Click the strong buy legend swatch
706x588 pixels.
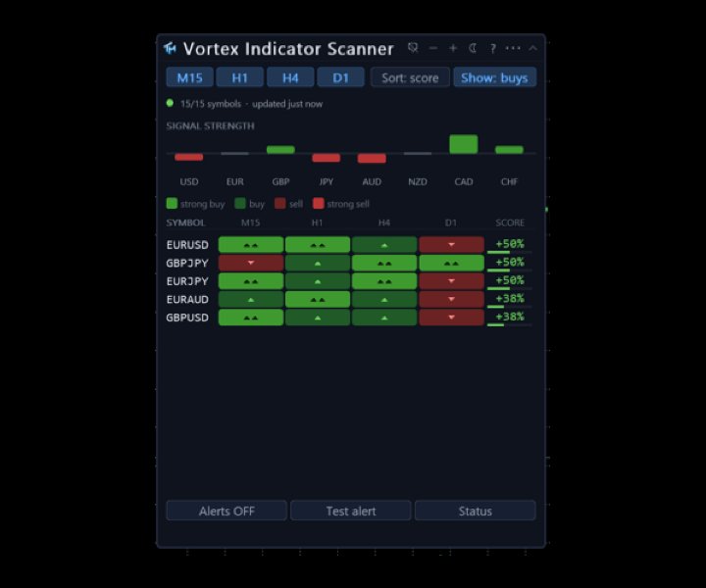[172, 203]
